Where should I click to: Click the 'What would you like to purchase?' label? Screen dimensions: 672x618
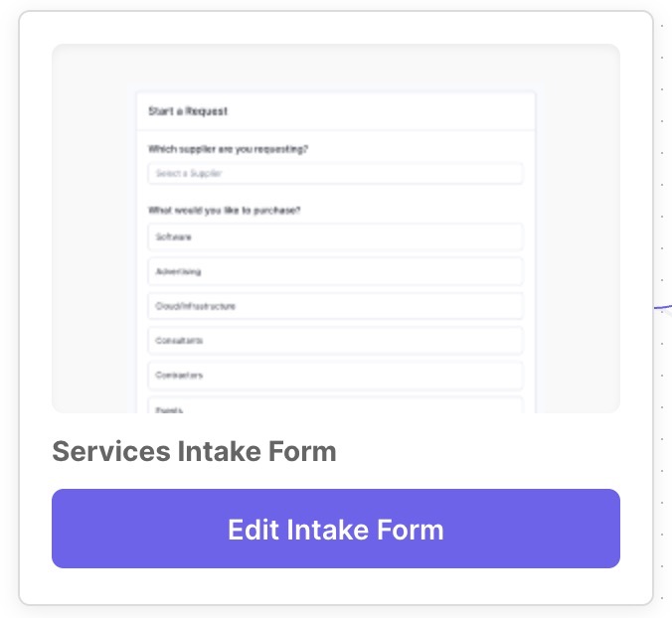point(224,211)
